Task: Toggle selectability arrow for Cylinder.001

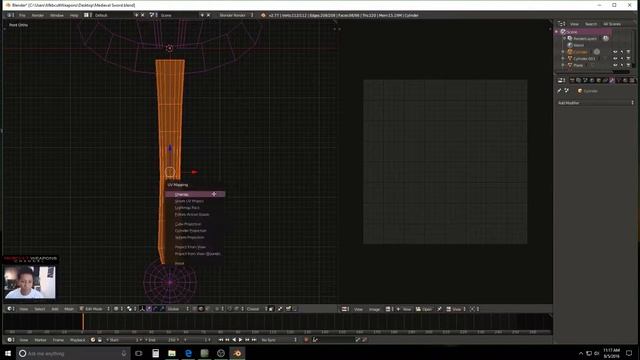Action: (622, 59)
